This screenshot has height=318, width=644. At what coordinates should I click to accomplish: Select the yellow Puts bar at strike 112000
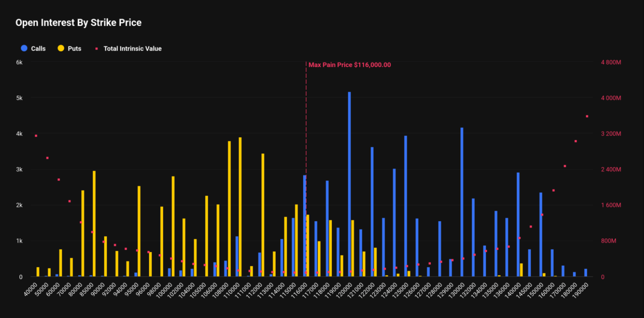coord(263,215)
